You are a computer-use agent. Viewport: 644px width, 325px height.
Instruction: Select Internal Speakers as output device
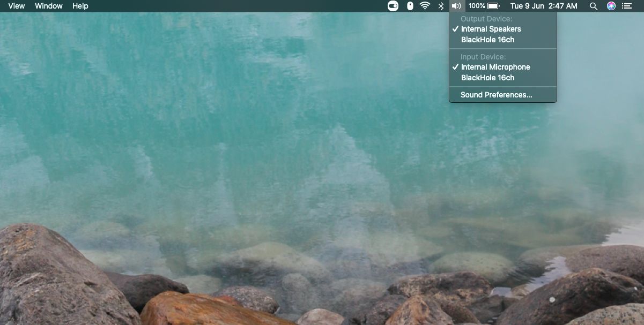click(503, 29)
